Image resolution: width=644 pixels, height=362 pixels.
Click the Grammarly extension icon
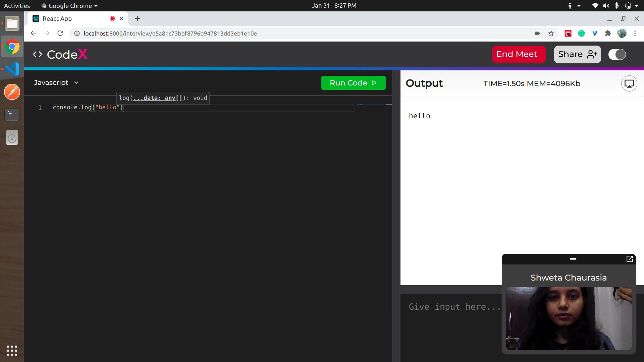582,34
